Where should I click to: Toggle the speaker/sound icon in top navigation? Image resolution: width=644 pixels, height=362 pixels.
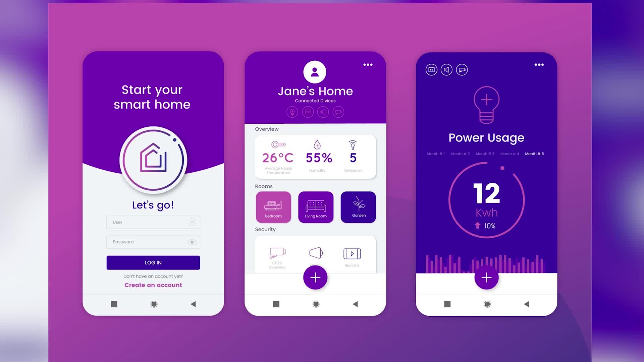pos(446,70)
